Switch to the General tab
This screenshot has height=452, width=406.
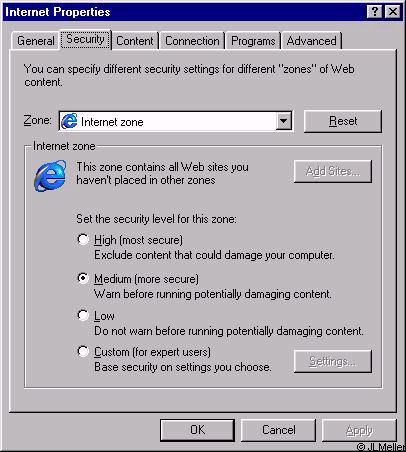click(36, 41)
